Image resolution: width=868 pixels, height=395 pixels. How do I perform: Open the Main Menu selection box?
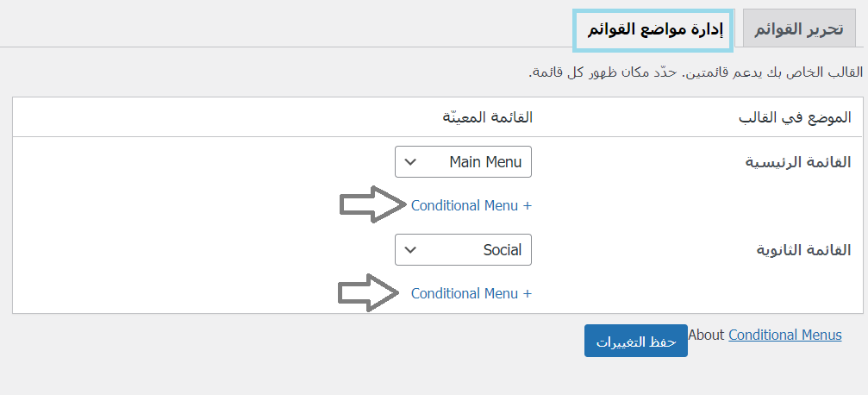coord(463,162)
